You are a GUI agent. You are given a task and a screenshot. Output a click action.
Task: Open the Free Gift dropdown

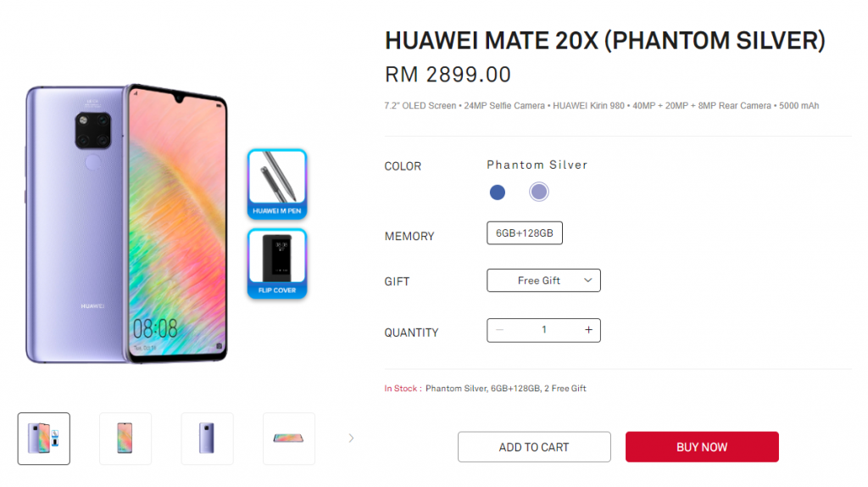coord(543,280)
